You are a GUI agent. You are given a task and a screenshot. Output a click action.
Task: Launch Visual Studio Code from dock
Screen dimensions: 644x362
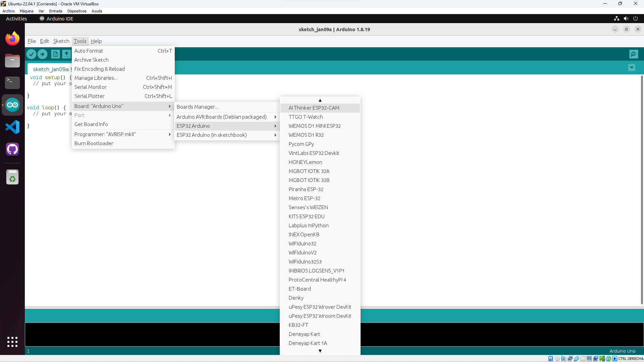click(12, 127)
